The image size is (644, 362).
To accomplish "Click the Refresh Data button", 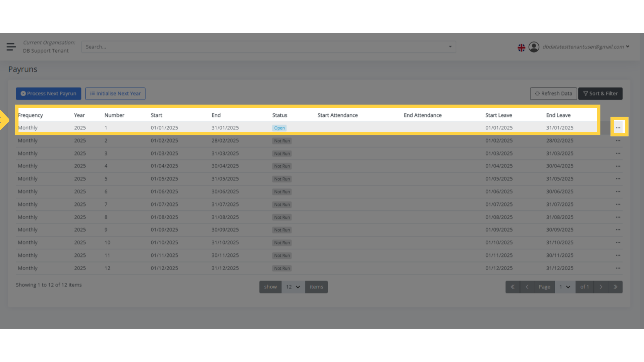I will (553, 94).
